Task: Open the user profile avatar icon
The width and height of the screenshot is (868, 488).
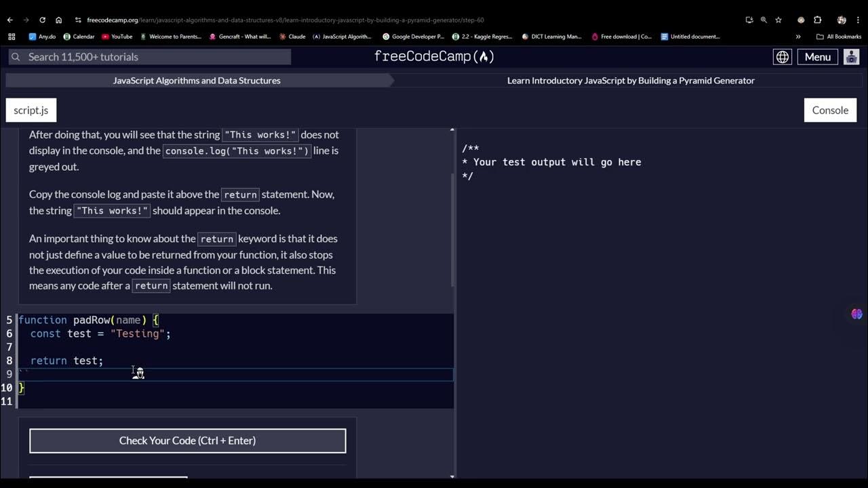Action: point(851,57)
